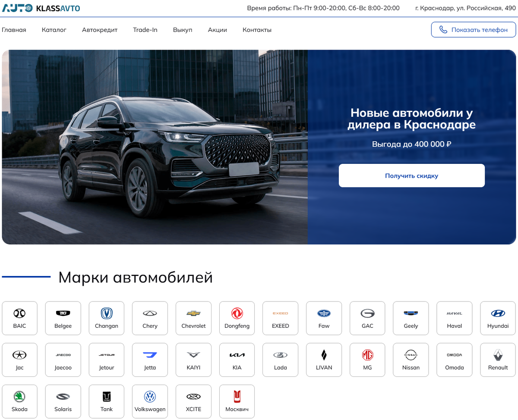Select the Changan brand logo

[107, 313]
